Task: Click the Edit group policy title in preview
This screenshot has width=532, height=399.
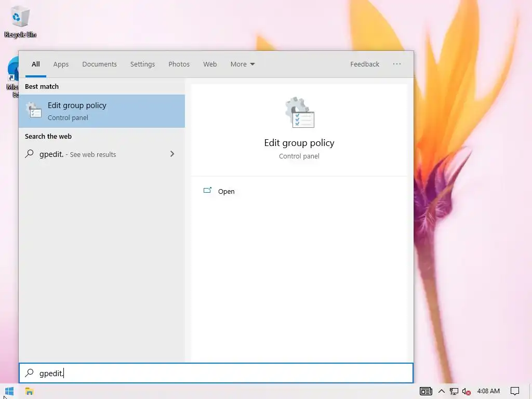Action: tap(299, 143)
